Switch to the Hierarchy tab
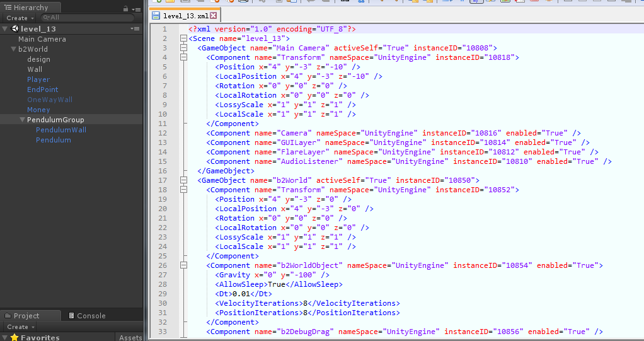This screenshot has height=341, width=644. tap(30, 8)
